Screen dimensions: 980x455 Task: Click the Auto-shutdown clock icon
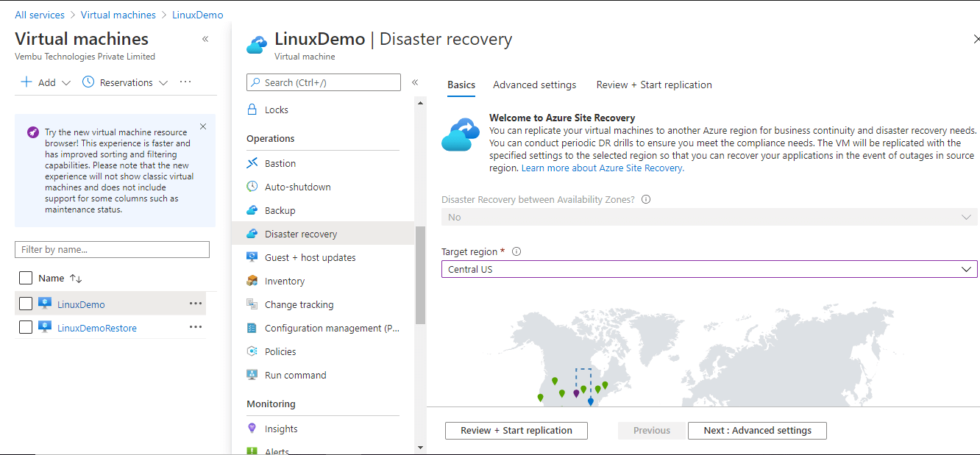coord(252,187)
